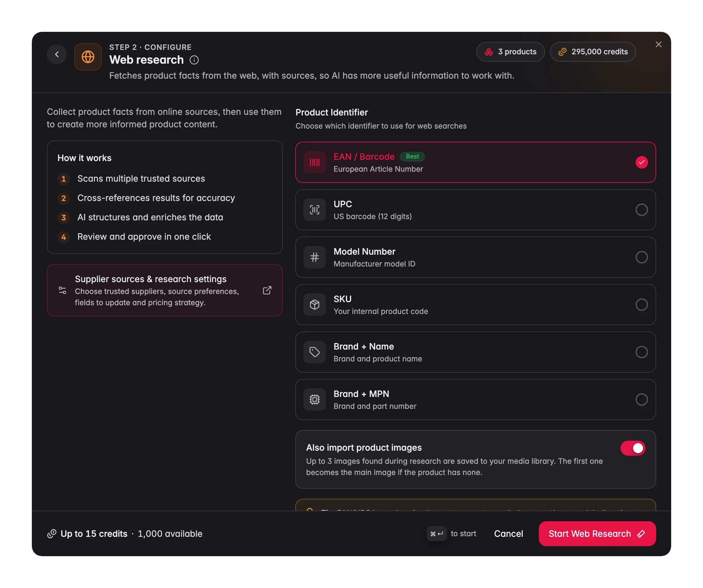Click 'Brand and part number' subtitle
The width and height of the screenshot is (703, 588).
[375, 406]
